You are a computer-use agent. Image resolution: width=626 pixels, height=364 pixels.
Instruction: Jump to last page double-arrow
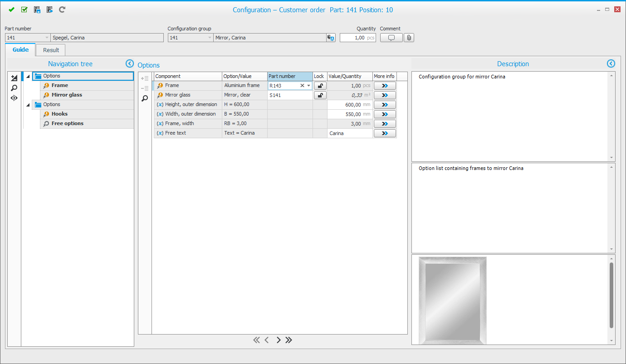coord(289,340)
